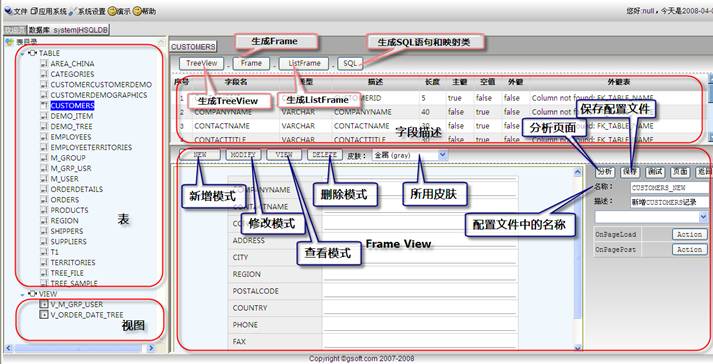The height and width of the screenshot is (364, 713).
Task: Click the table icon beside ORDERS
Action: click(44, 200)
